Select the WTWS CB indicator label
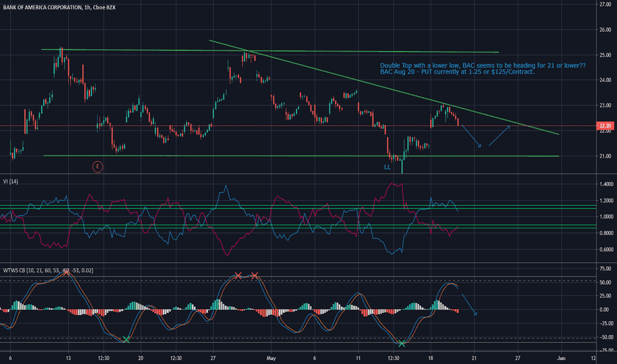Screen dimensions: 617x364 pyautogui.click(x=48, y=270)
